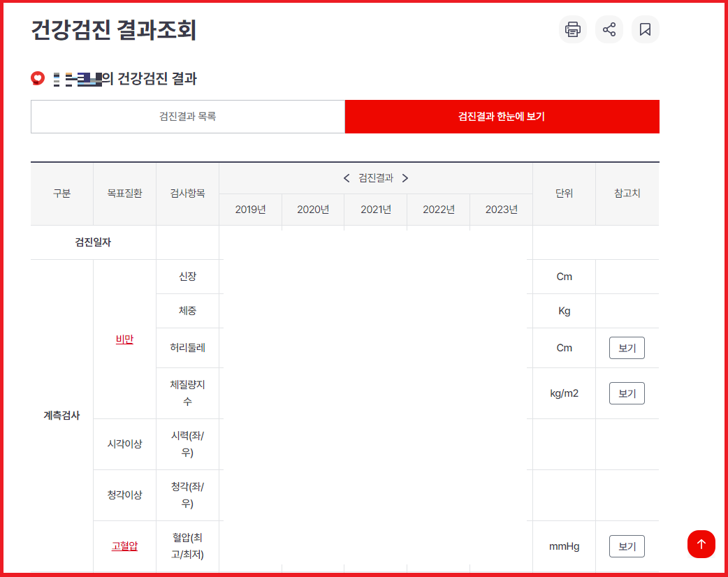The height and width of the screenshot is (577, 728).
Task: Select the 2021년 column header
Action: (x=375, y=210)
